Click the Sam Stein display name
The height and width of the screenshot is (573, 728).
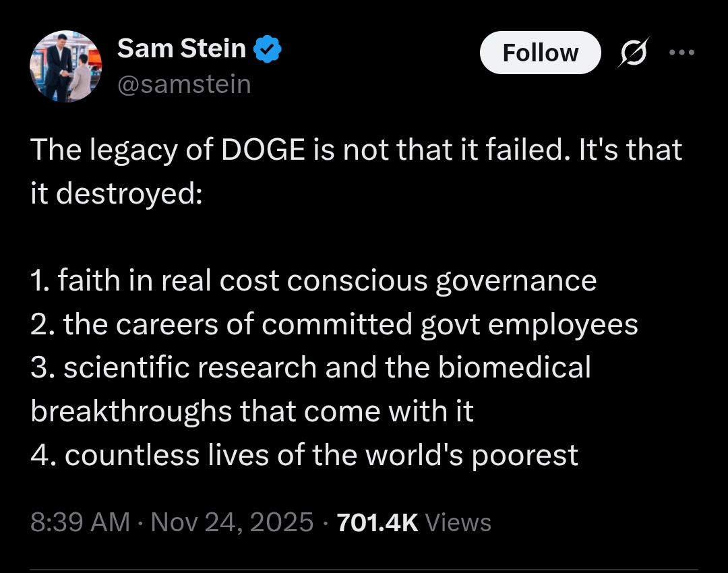181,49
